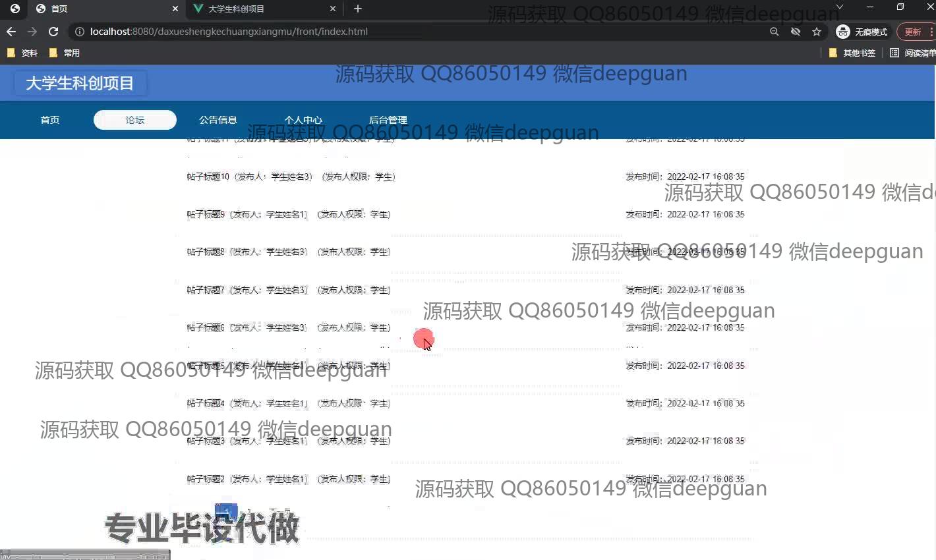Bookmark this page with star icon
936x560 pixels.
click(817, 32)
